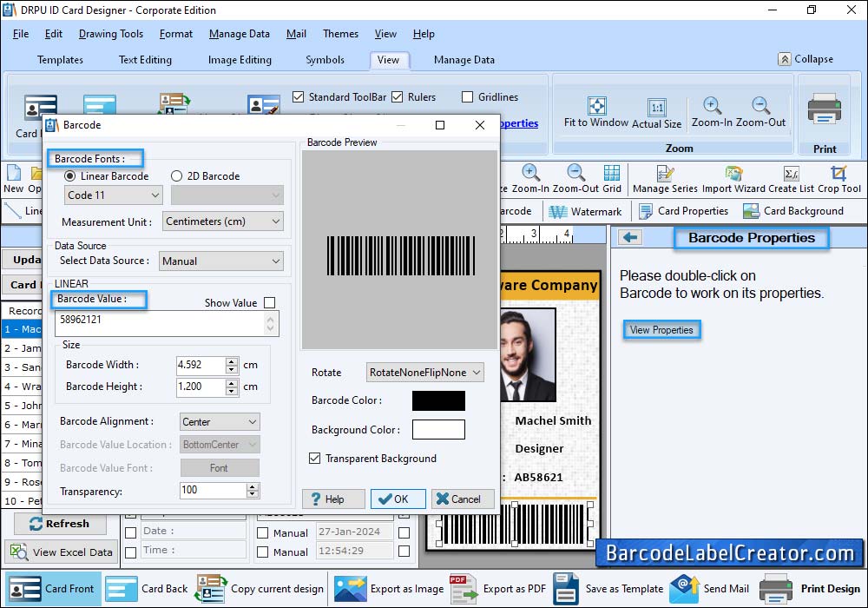The image size is (868, 608).
Task: Open the File menu
Action: tap(21, 34)
